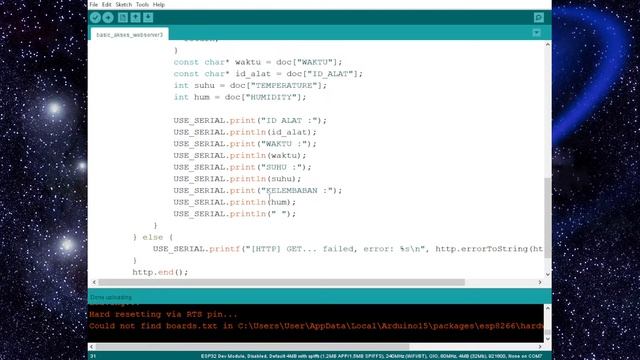The image size is (640, 360).
Task: Click the editor scroll left arrow
Action: point(94,282)
